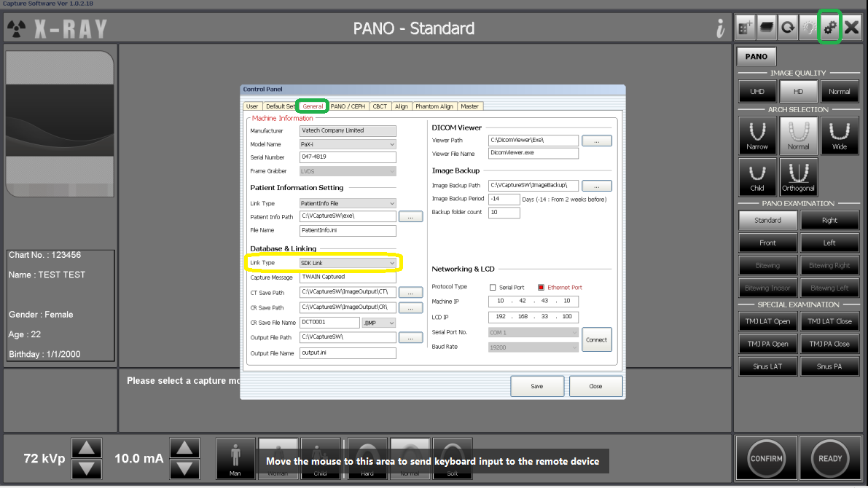Increase kVp with the up arrow
Image resolution: width=868 pixels, height=488 pixels.
pyautogui.click(x=86, y=448)
